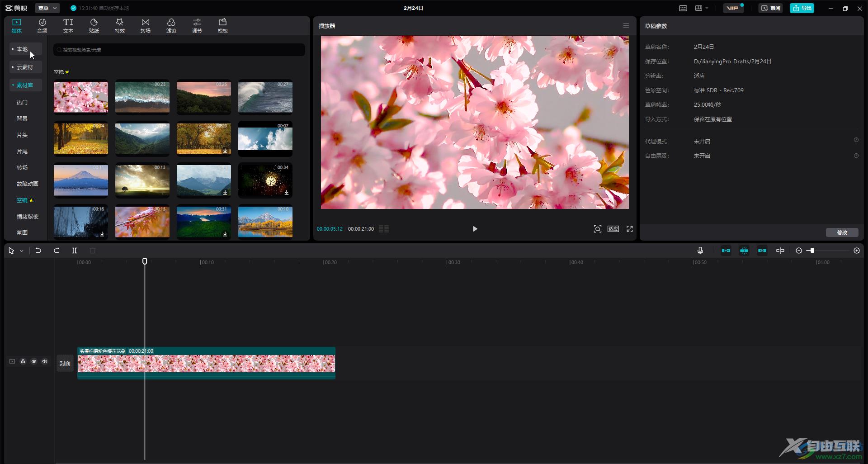Undo the last action
868x464 pixels.
38,251
